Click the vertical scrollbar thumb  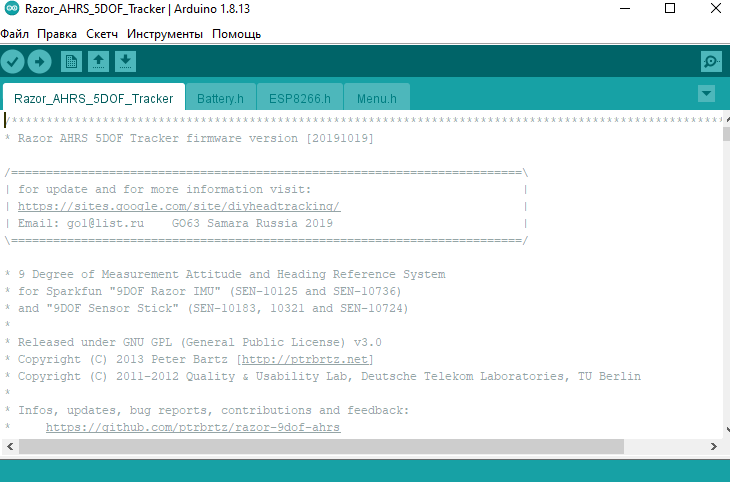click(726, 134)
